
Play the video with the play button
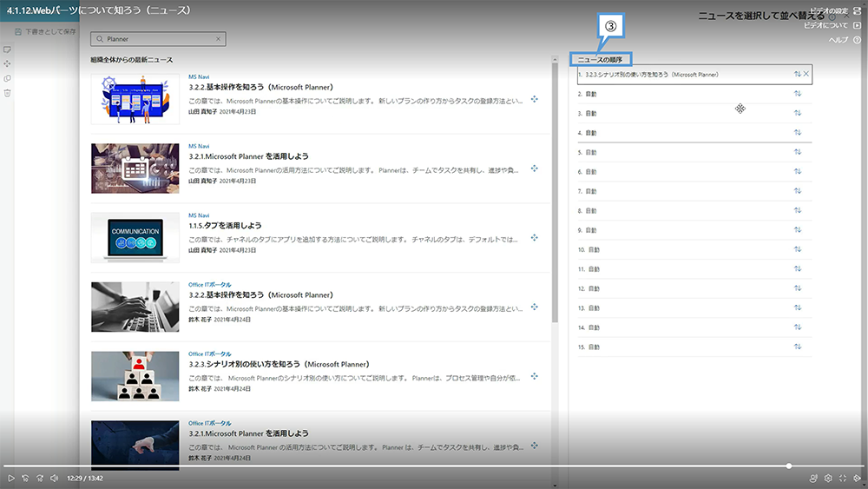click(11, 478)
